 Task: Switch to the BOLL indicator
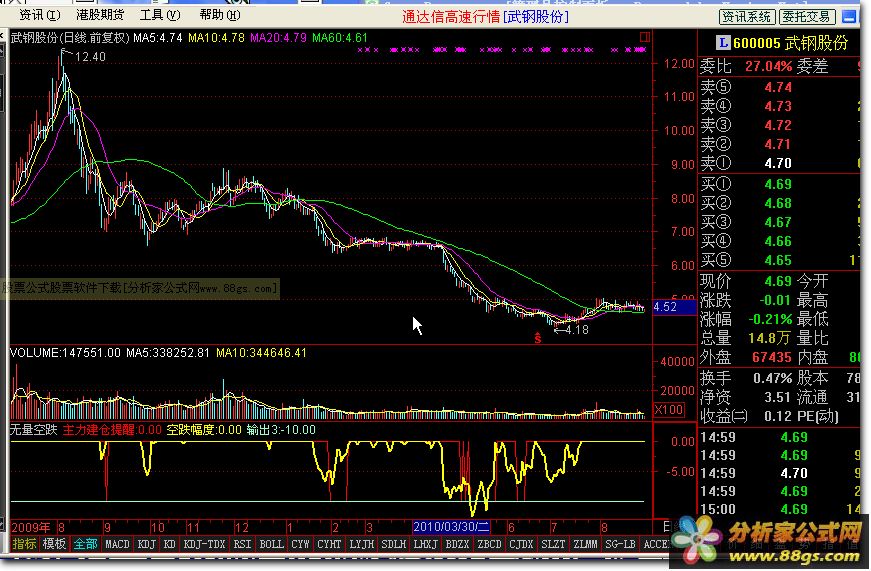point(271,544)
